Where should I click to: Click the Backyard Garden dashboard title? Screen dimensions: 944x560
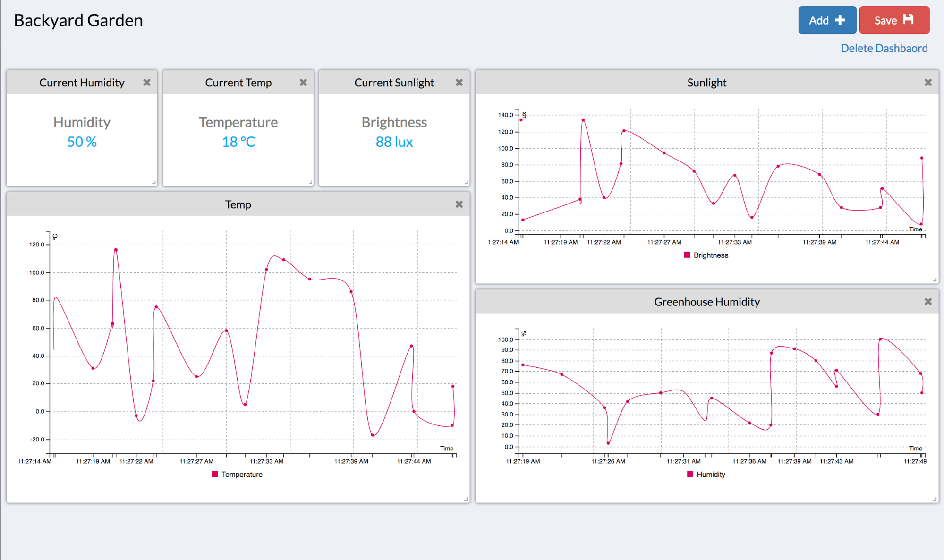coord(78,21)
